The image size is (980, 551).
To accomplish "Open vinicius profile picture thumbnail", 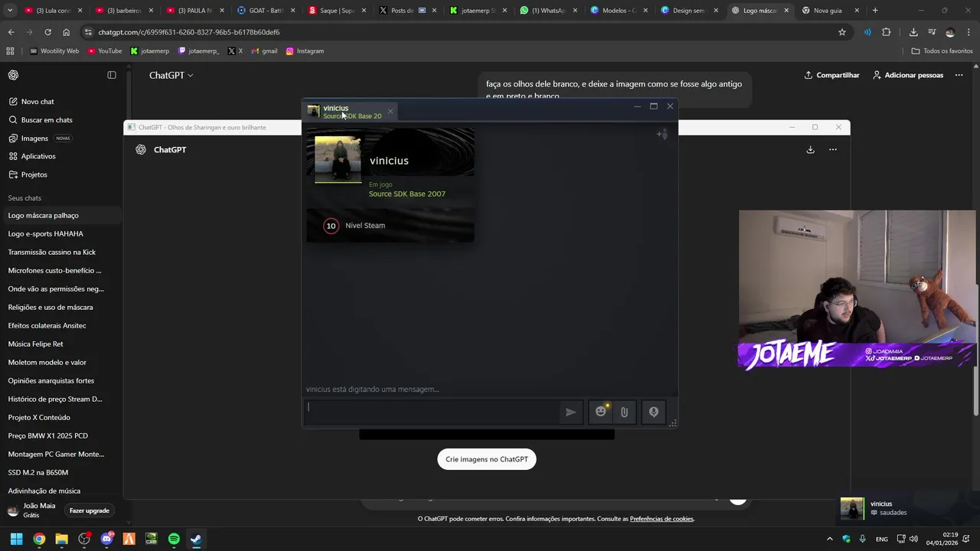I will [338, 159].
